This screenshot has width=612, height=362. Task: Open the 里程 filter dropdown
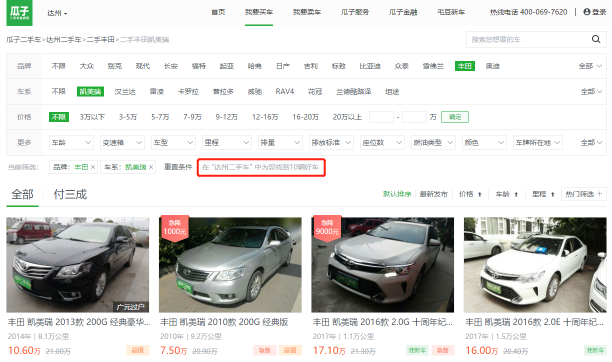[x=227, y=143]
